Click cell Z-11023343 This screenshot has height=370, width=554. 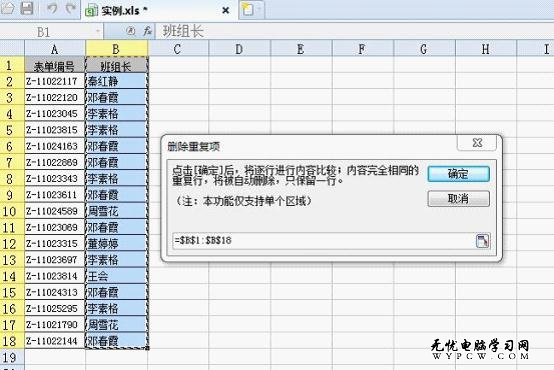[55, 179]
